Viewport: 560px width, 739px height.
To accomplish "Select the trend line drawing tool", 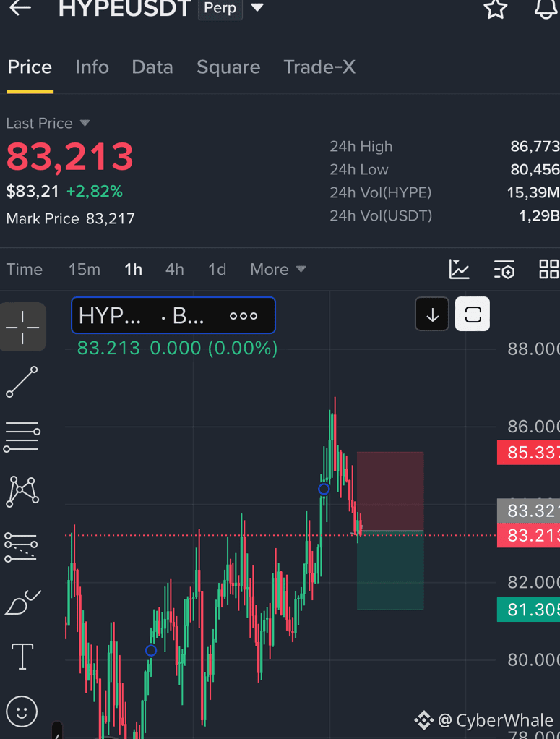I will click(x=22, y=381).
